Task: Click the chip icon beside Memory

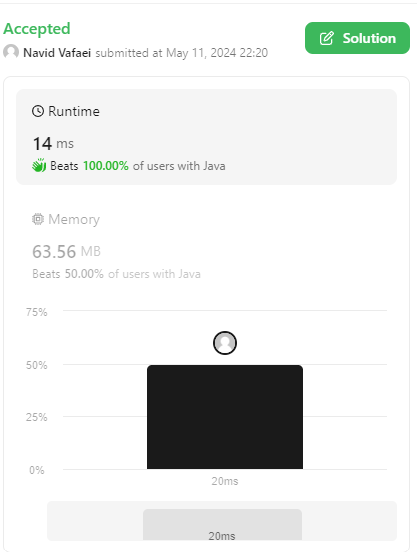Action: (x=38, y=219)
